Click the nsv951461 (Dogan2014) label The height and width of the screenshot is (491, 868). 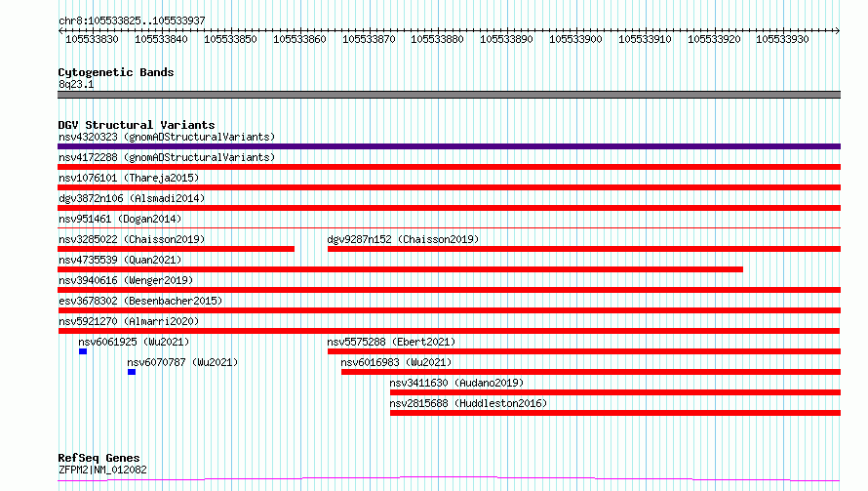[120, 219]
